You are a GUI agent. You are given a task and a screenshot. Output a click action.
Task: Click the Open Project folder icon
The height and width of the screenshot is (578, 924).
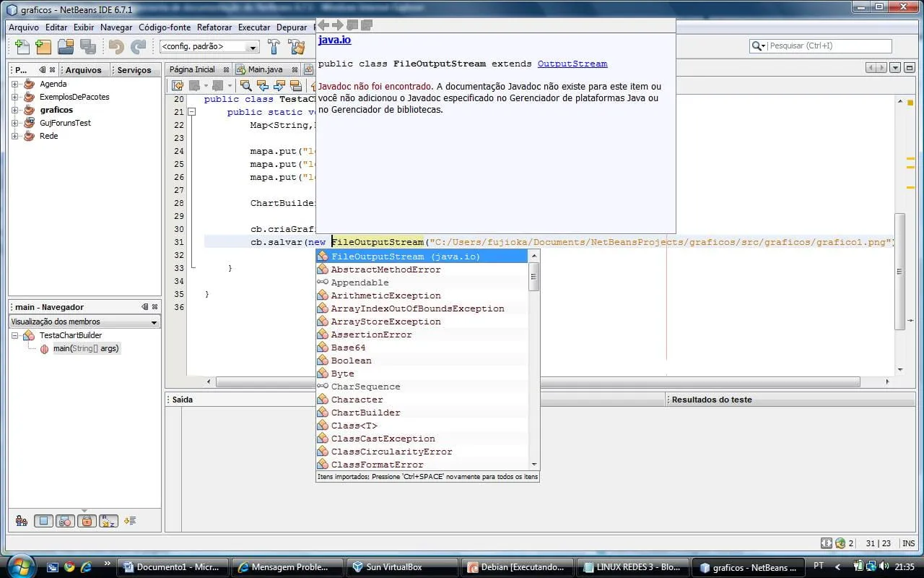coord(66,47)
